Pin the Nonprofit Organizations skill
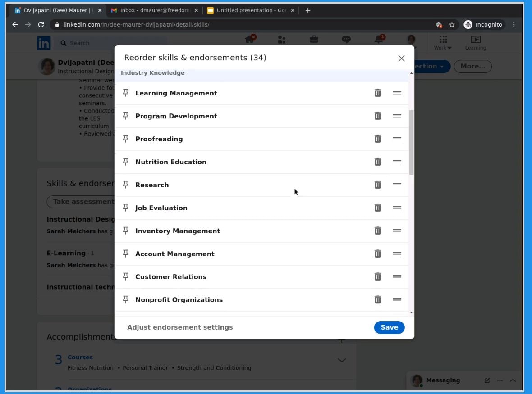Viewport: 532px width, 394px height. coord(125,299)
